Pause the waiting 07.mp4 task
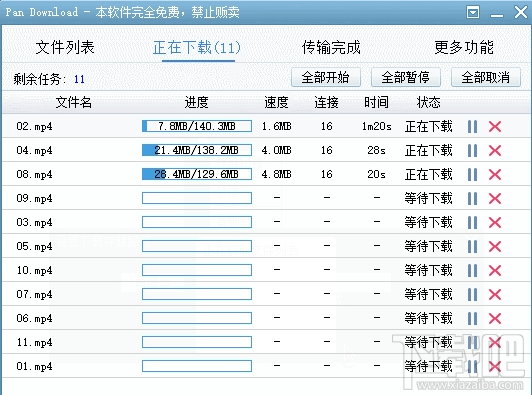Viewport: 532px width, 395px height. tap(472, 294)
